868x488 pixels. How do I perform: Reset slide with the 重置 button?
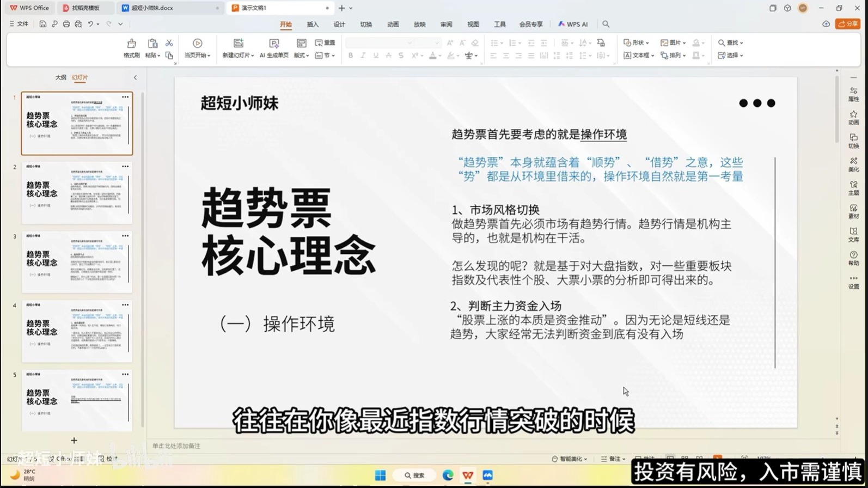click(325, 42)
